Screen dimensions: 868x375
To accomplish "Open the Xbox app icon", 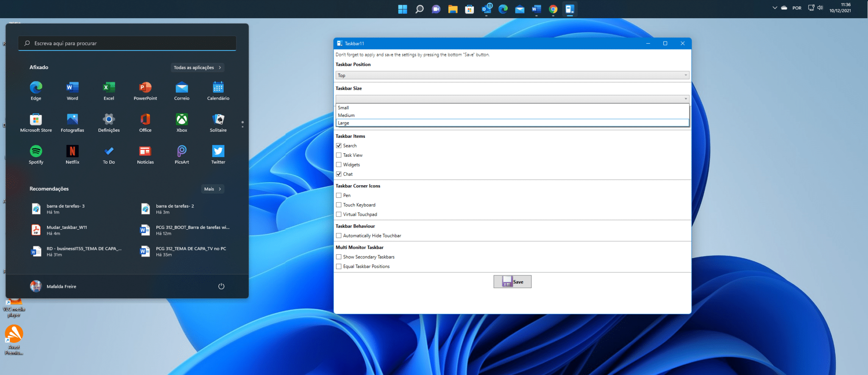I will pyautogui.click(x=182, y=120).
